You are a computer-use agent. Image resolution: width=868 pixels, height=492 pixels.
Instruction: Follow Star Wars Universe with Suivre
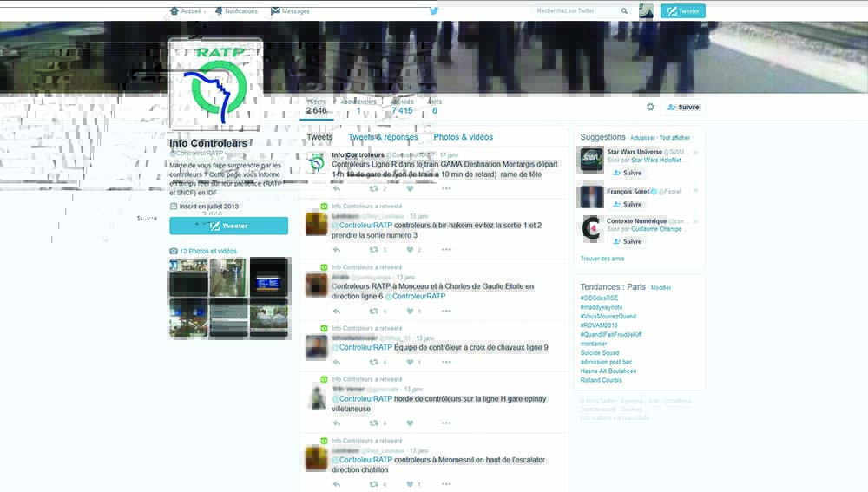point(628,173)
